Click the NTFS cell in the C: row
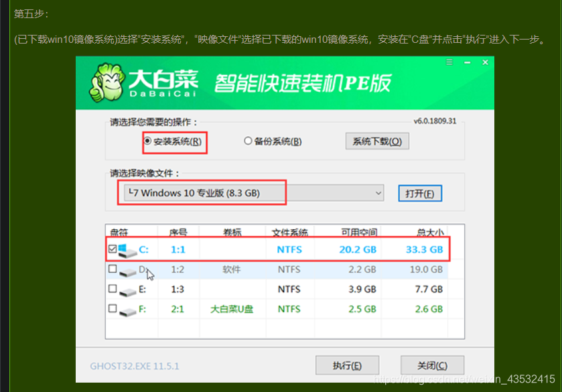562x392 pixels. point(289,249)
